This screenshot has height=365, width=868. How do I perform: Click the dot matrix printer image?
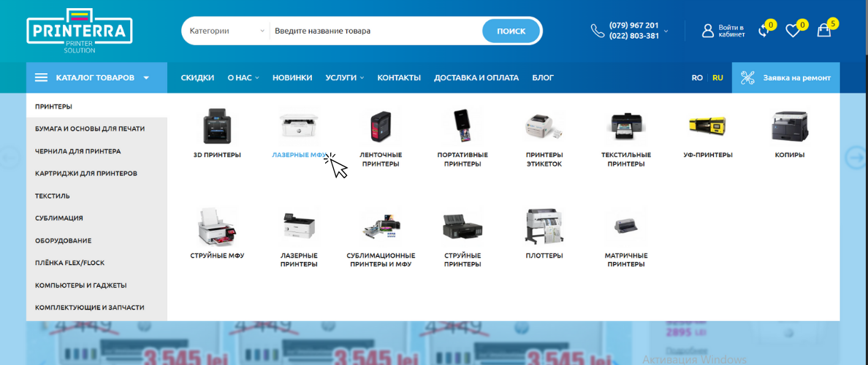[626, 226]
